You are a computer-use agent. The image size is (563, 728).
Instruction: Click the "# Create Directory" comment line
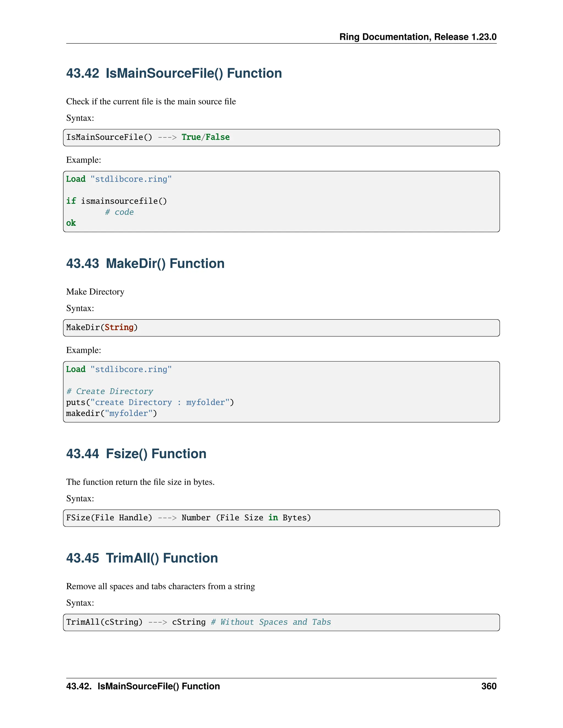click(109, 391)
